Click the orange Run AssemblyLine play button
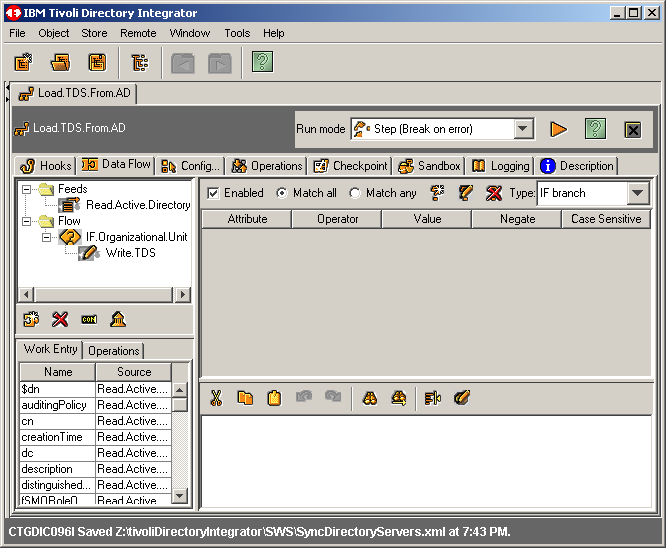This screenshot has height=548, width=666. pos(559,129)
